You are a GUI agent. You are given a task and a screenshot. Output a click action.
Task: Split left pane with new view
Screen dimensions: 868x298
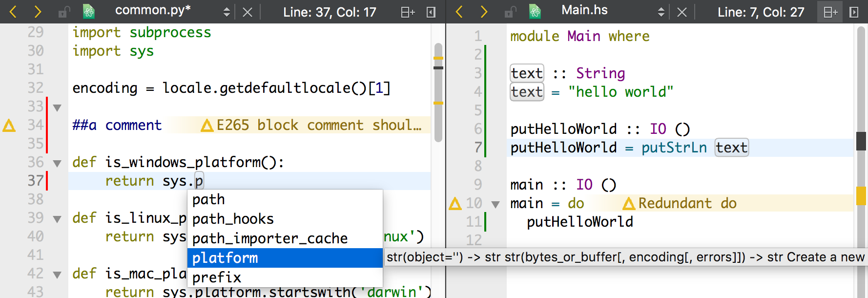click(x=408, y=12)
